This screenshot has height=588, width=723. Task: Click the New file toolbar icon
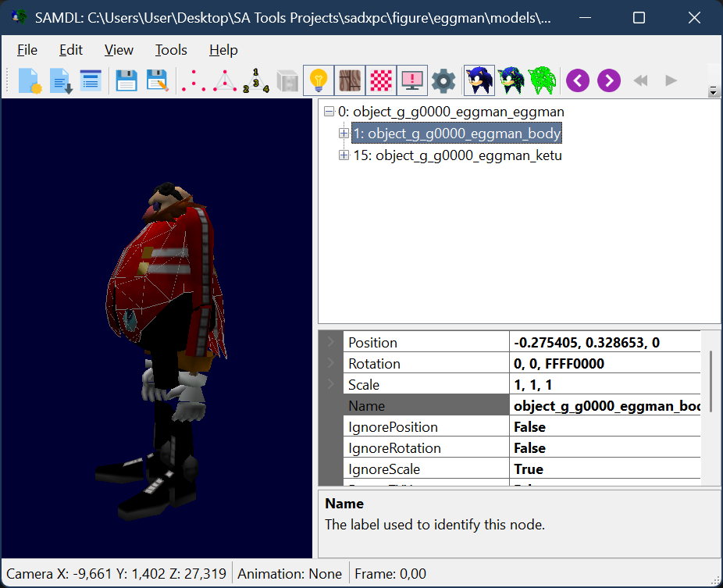pyautogui.click(x=29, y=80)
